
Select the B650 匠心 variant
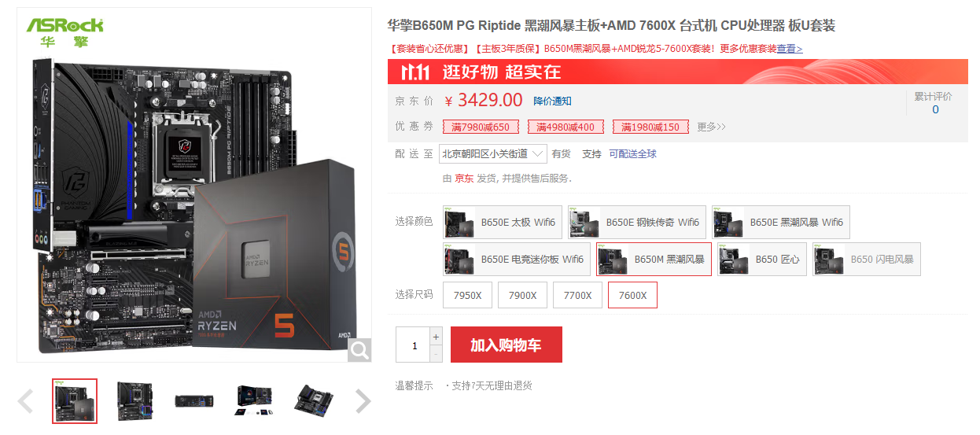tap(761, 260)
